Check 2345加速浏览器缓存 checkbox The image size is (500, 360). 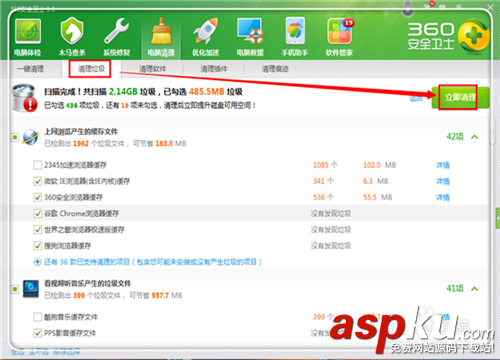pyautogui.click(x=37, y=165)
